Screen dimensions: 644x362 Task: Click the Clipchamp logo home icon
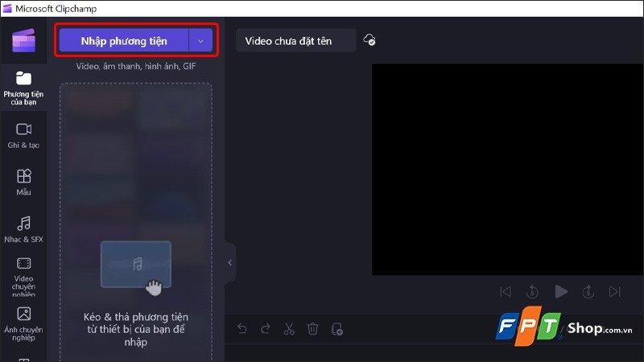coord(24,41)
